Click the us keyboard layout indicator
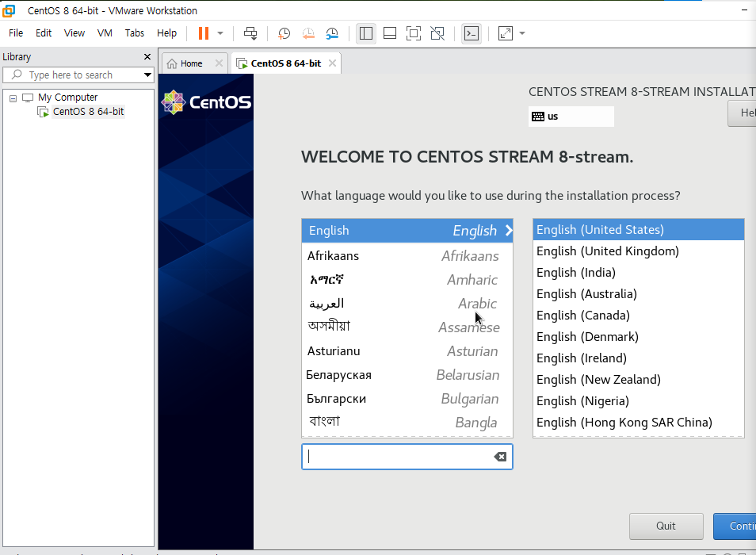This screenshot has width=756, height=555. 571,117
